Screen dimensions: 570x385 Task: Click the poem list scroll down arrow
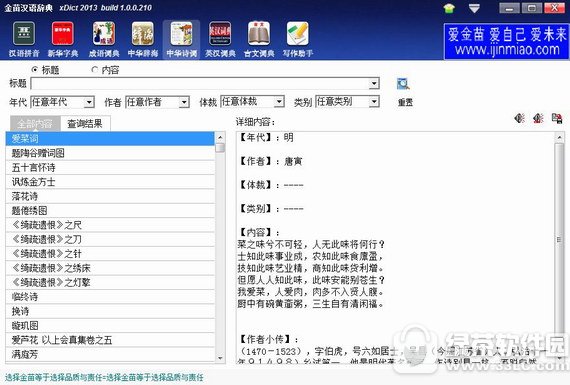(220, 358)
